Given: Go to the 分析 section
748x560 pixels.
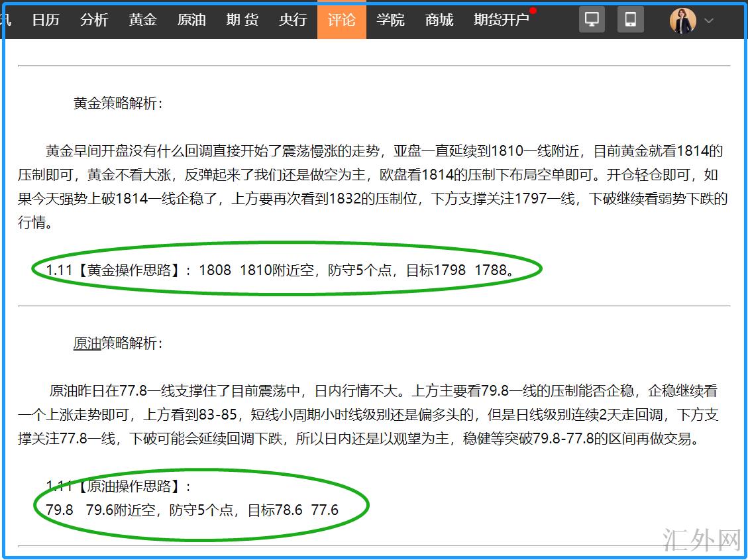Looking at the screenshot, I should (94, 20).
